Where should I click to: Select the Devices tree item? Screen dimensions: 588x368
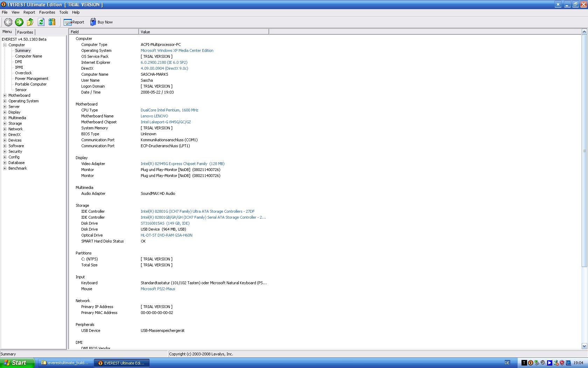coord(15,140)
